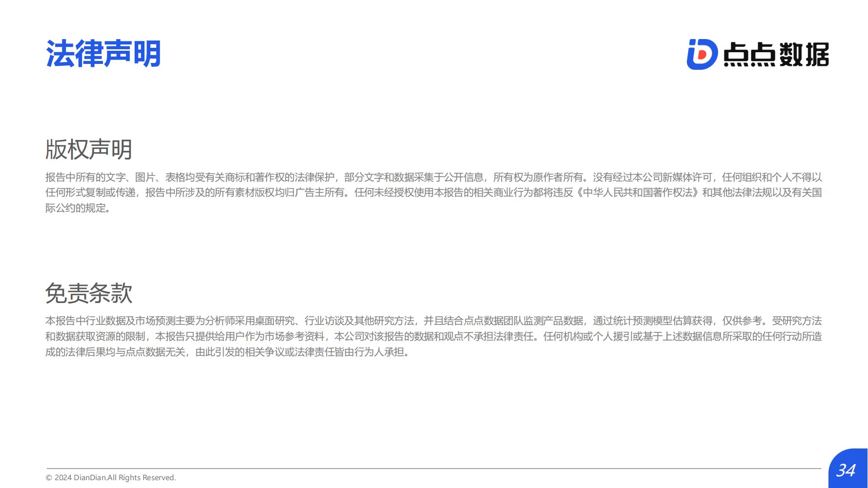The width and height of the screenshot is (868, 488).
Task: Click the page number 34 badge
Action: click(848, 468)
